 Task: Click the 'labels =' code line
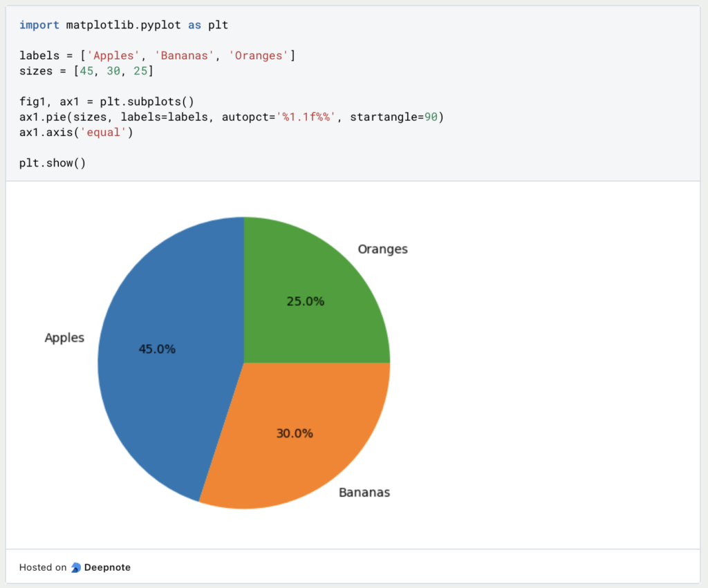(157, 55)
